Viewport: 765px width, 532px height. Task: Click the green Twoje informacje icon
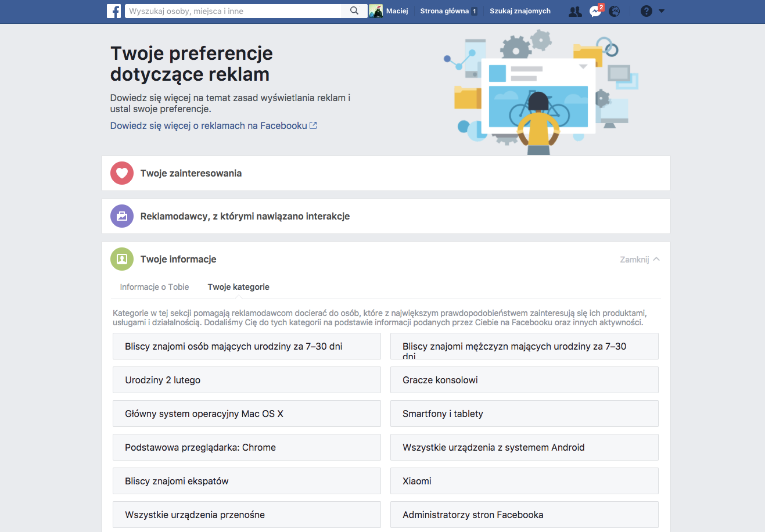pos(122,259)
